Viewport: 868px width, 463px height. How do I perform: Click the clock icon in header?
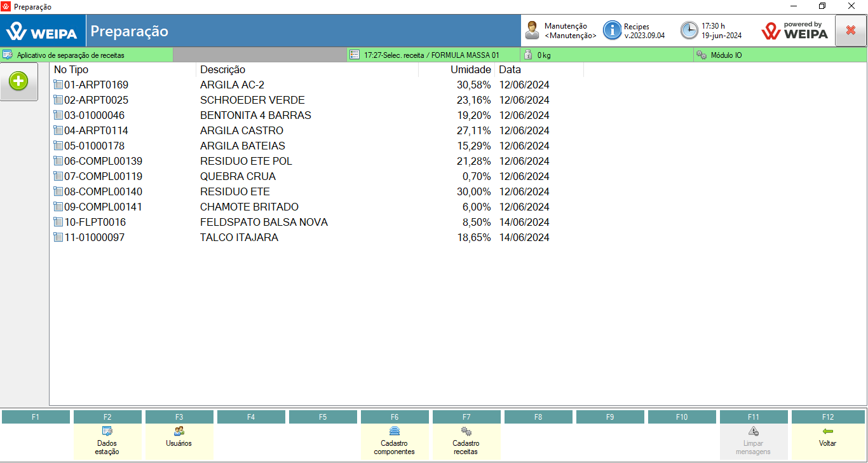coord(689,31)
